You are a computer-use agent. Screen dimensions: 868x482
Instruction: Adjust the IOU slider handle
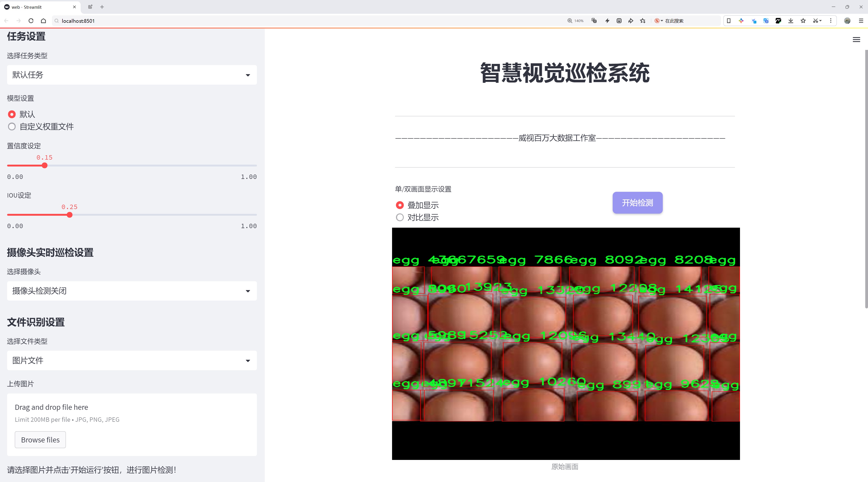coord(69,215)
